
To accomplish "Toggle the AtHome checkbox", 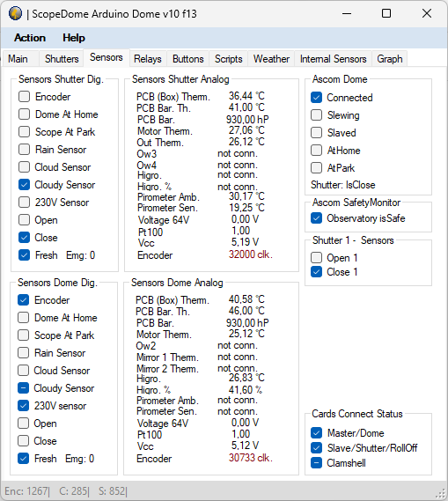I will click(x=317, y=151).
